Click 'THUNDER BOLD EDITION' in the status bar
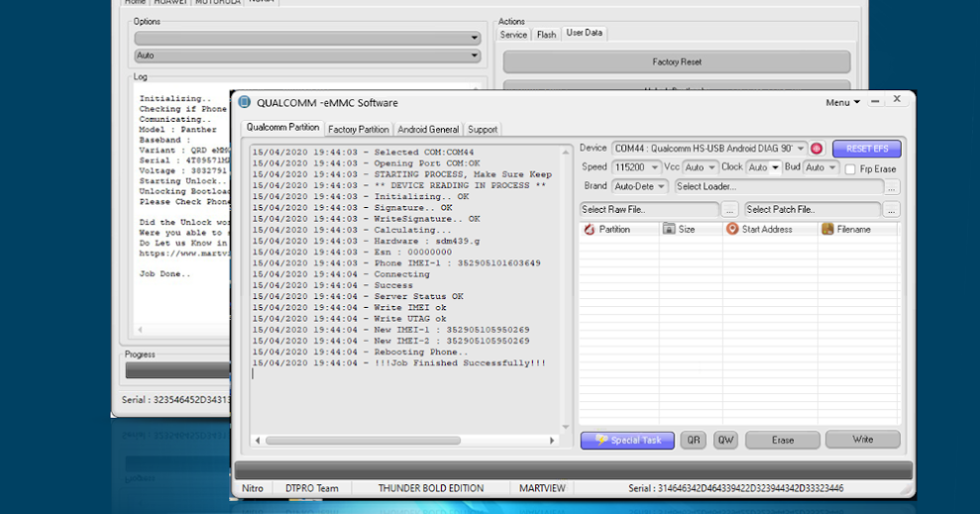Screen dimensions: 980x514 (x=431, y=488)
